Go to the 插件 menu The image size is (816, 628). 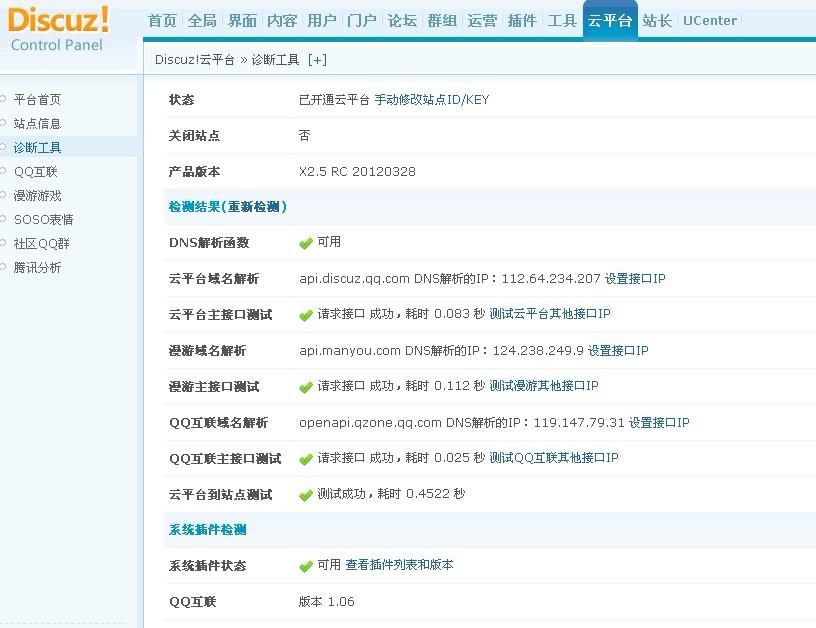pyautogui.click(x=522, y=21)
